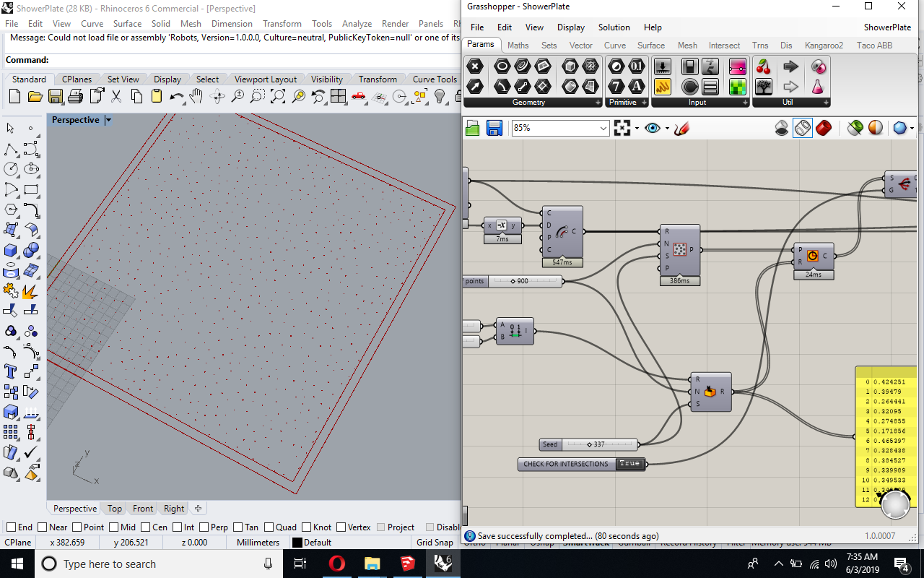
Task: Click the Zoom Extents icon in Rhino
Action: click(x=278, y=96)
